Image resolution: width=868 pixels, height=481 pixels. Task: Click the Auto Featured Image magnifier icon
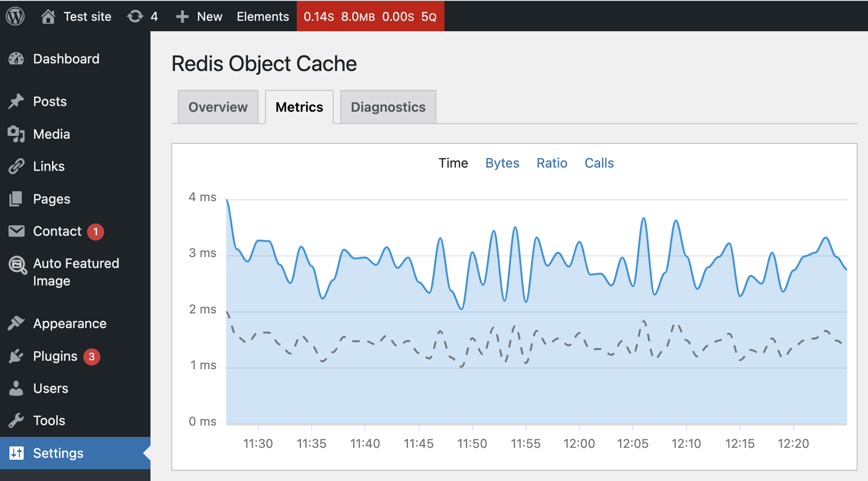click(18, 265)
